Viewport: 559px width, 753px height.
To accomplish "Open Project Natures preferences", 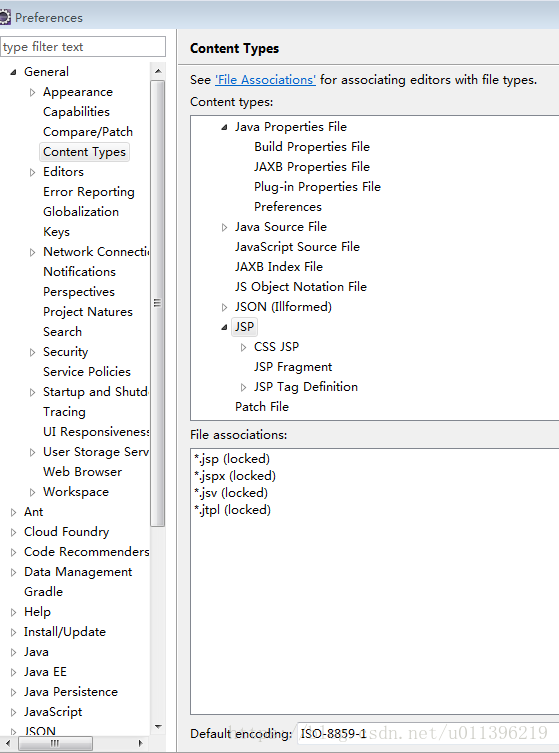I will (88, 312).
